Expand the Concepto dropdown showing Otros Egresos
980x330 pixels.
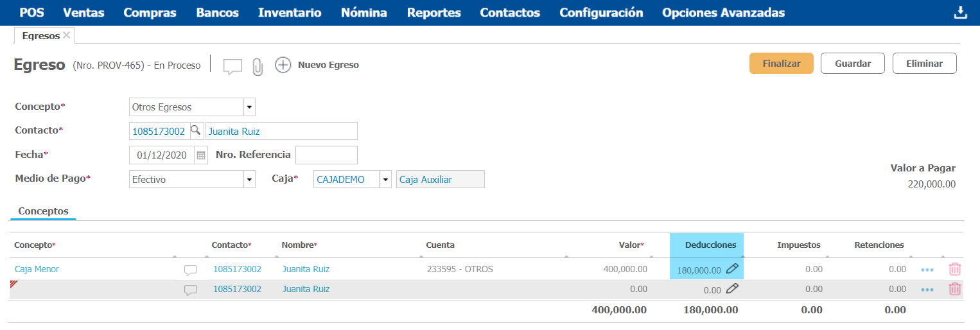pyautogui.click(x=249, y=107)
